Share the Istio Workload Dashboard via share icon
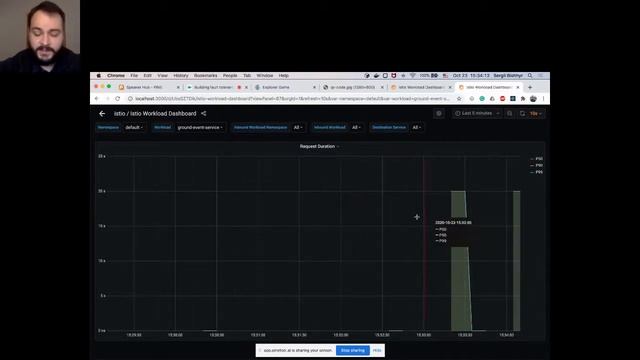The image size is (640, 360). click(x=203, y=113)
